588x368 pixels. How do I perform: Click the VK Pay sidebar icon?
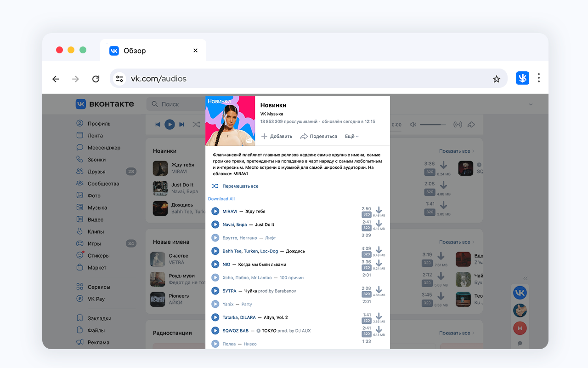click(80, 299)
